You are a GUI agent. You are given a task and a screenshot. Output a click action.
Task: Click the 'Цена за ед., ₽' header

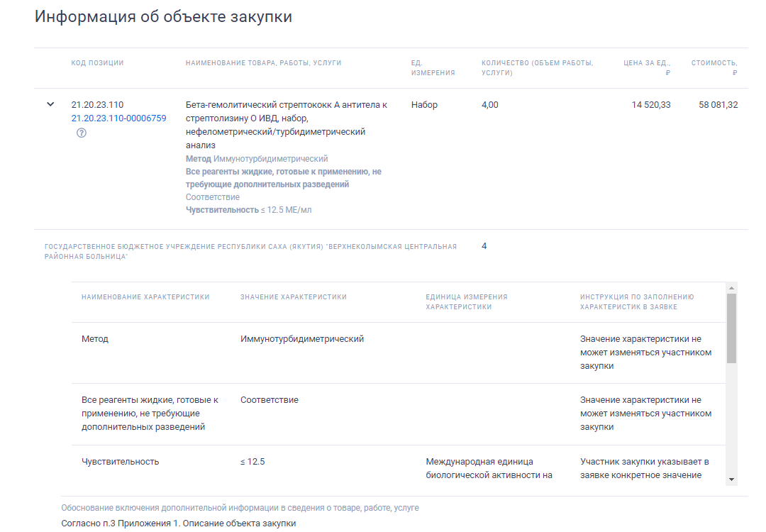coord(647,68)
